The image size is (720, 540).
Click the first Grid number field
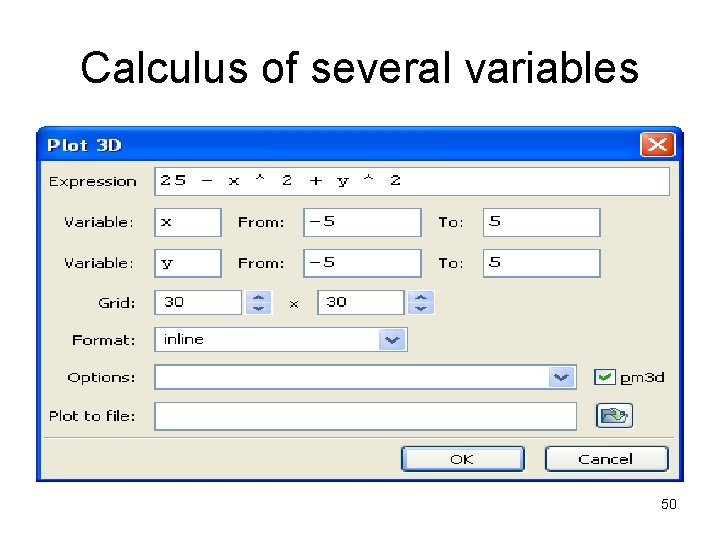[x=198, y=302]
